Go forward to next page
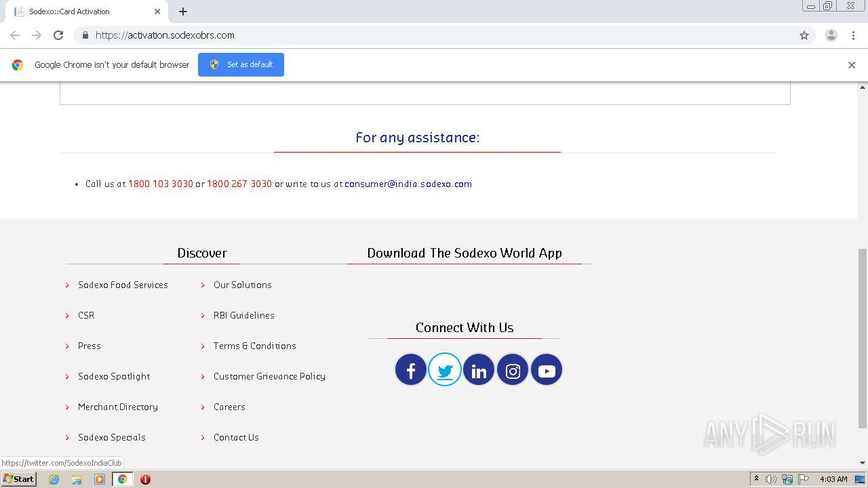Image resolution: width=868 pixels, height=488 pixels. pyautogui.click(x=37, y=35)
